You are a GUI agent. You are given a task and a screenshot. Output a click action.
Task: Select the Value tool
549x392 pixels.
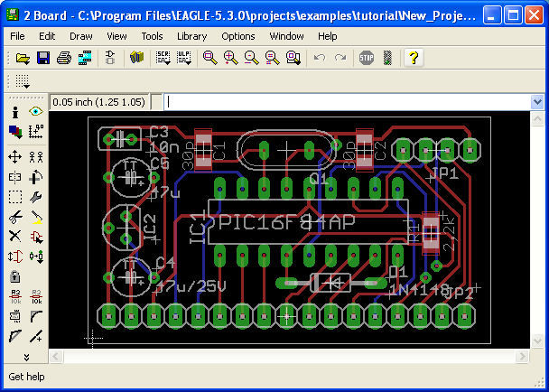pyautogui.click(x=36, y=297)
